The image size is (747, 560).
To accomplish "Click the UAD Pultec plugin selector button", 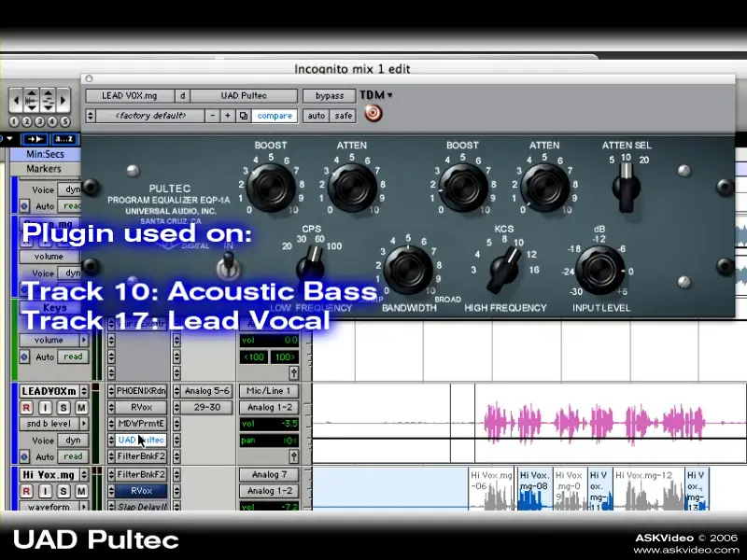I will [x=244, y=96].
